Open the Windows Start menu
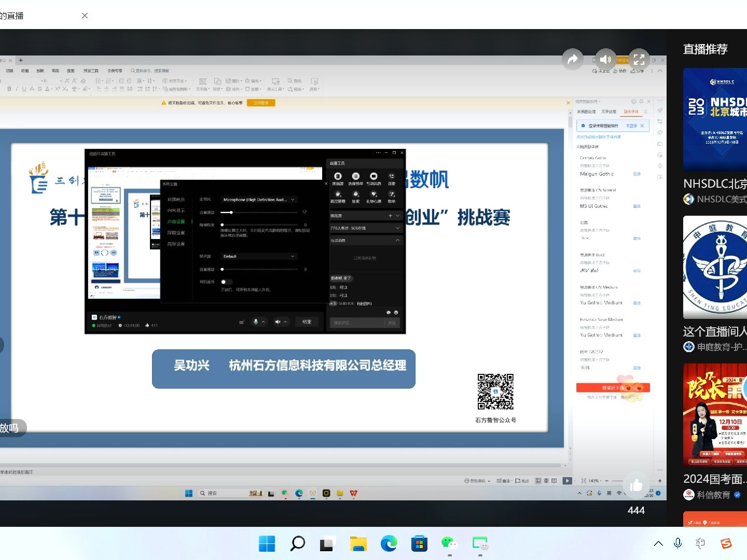 (x=267, y=543)
